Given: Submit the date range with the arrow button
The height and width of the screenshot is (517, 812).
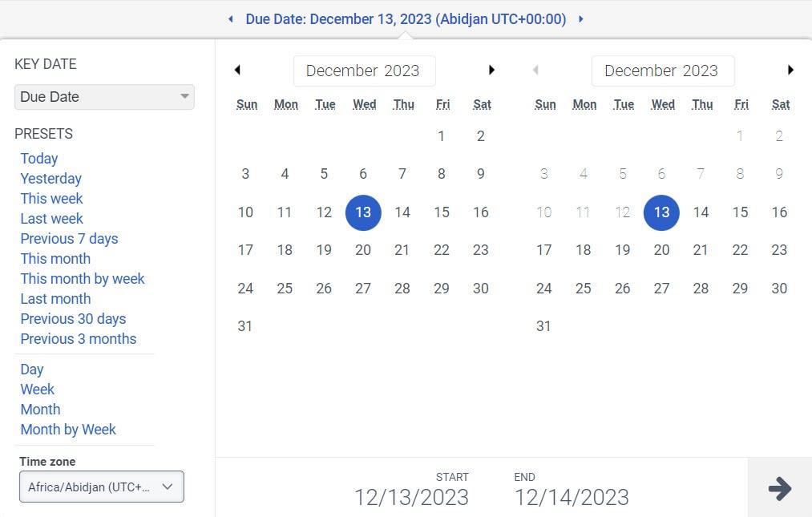Looking at the screenshot, I should point(778,488).
